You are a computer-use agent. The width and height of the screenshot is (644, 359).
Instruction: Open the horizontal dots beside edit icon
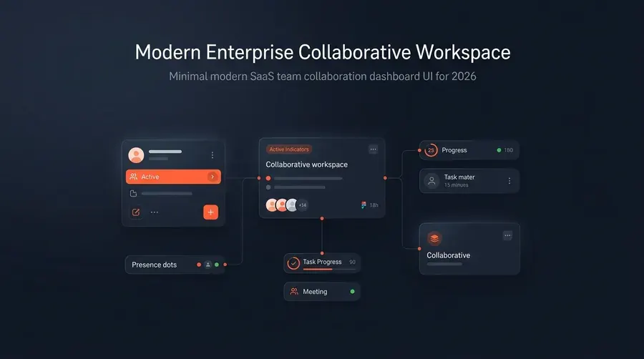155,212
